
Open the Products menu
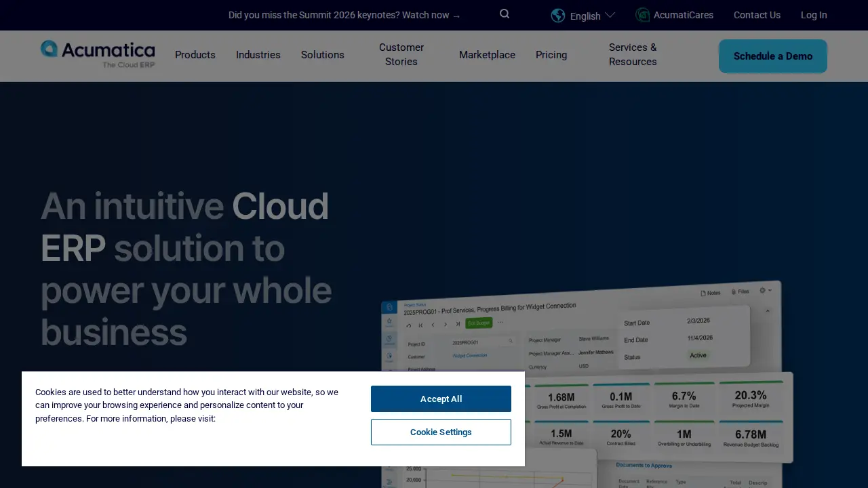[195, 55]
